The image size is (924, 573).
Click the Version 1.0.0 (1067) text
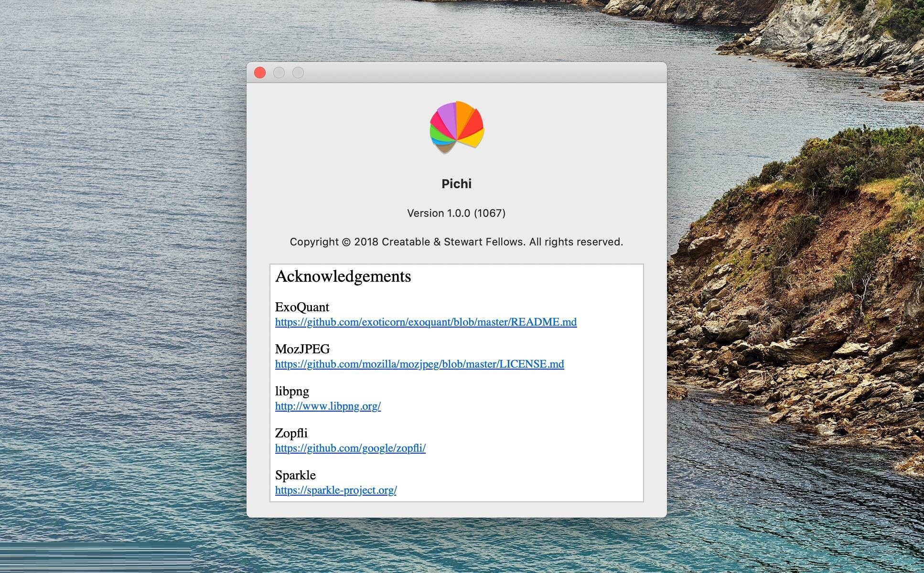pyautogui.click(x=456, y=213)
